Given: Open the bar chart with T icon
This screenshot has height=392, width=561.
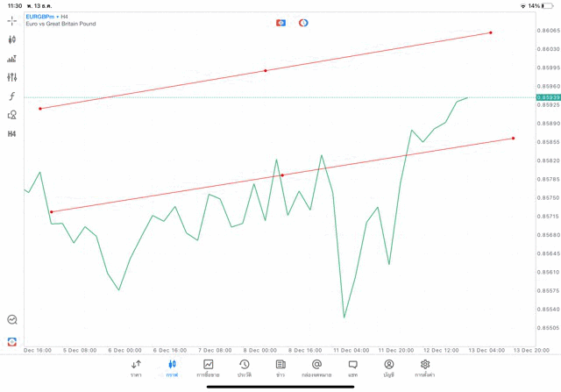Looking at the screenshot, I should (x=12, y=59).
